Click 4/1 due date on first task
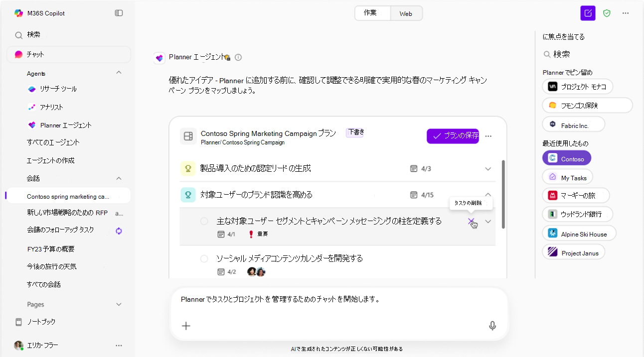This screenshot has height=357, width=644. [x=227, y=234]
